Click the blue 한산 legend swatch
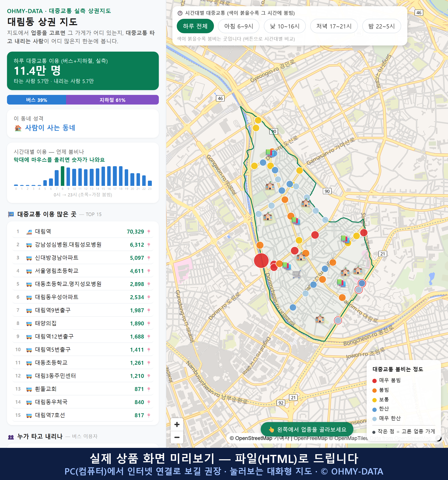Screen dimensions: 448x480 (x=374, y=410)
